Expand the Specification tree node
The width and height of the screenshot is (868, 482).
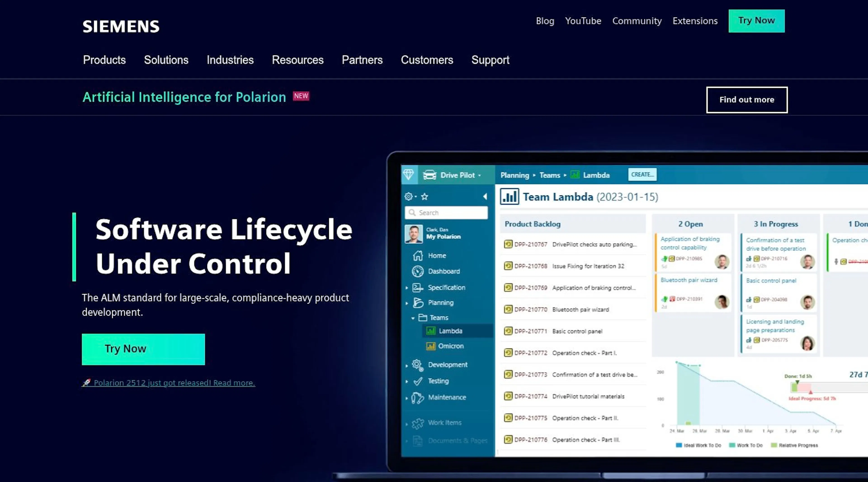point(407,288)
